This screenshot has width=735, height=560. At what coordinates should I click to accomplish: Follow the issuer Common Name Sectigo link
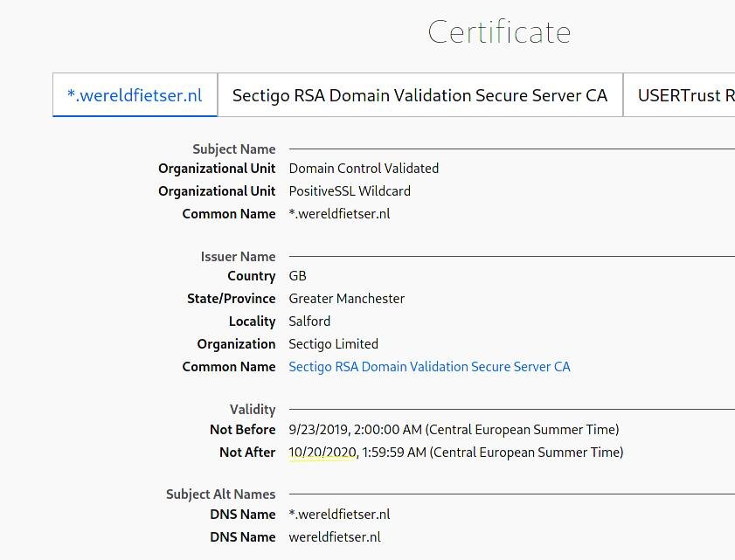pos(429,367)
